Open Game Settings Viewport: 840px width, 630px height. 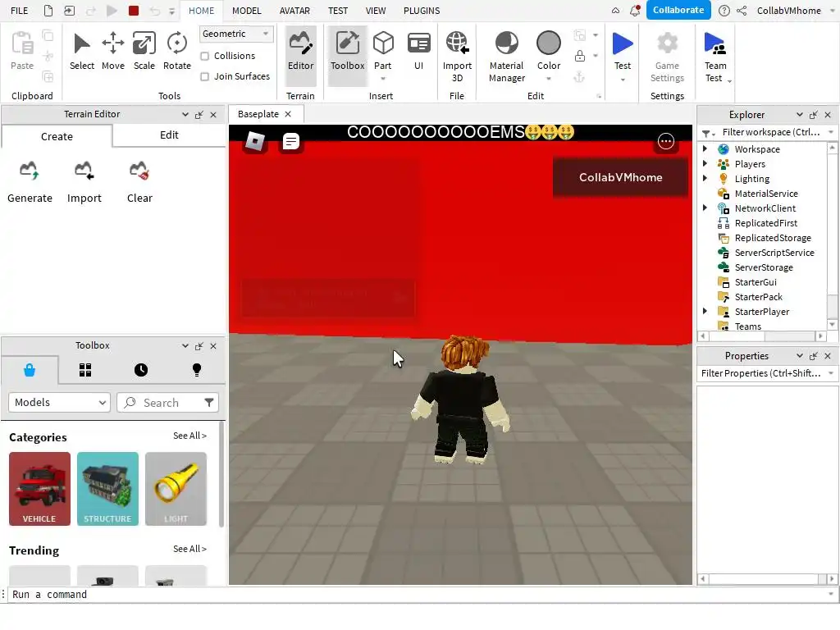tap(667, 57)
